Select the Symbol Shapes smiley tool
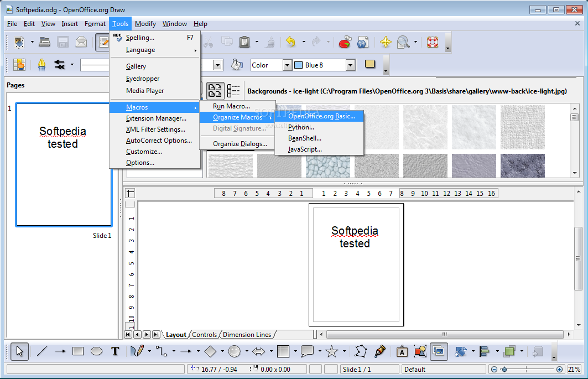Viewport: 588px width, 379px height. point(235,351)
